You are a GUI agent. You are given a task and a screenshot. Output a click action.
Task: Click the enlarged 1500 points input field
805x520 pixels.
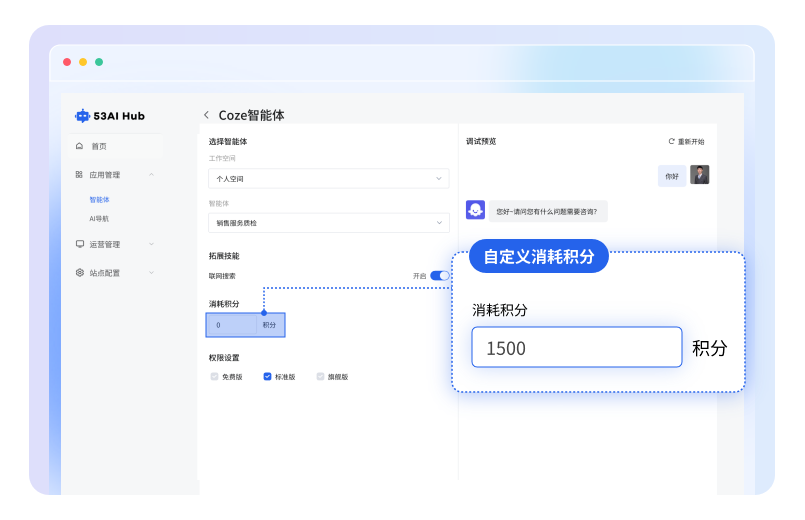(x=577, y=348)
